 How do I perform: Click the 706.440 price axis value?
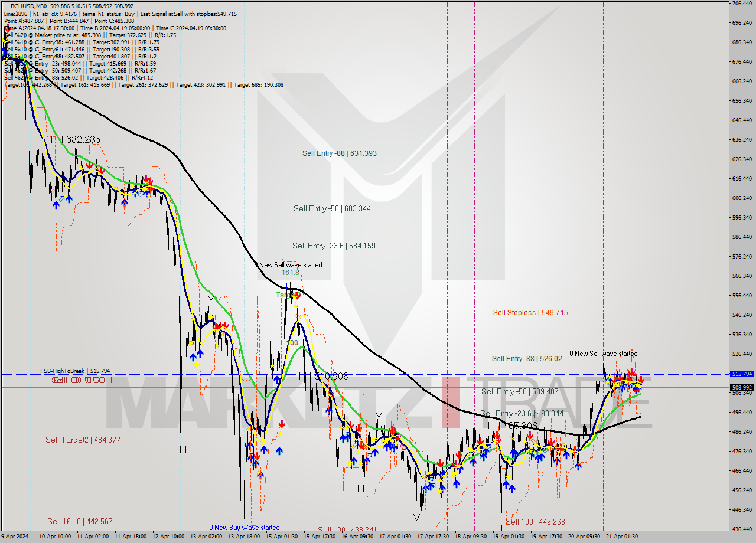pyautogui.click(x=742, y=4)
